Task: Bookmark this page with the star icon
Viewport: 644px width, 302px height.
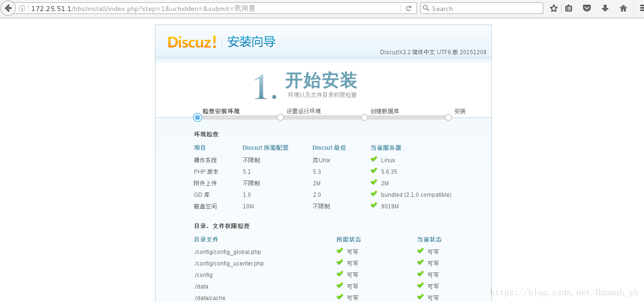Action: [554, 8]
